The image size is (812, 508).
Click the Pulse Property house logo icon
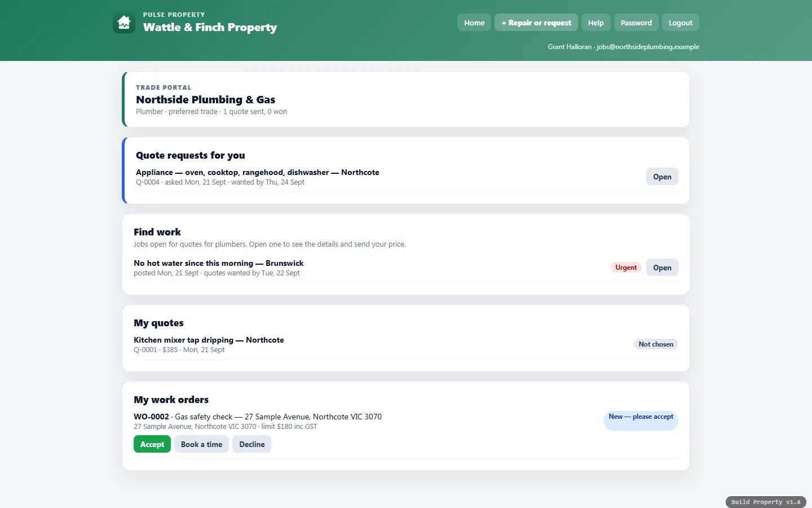[124, 23]
